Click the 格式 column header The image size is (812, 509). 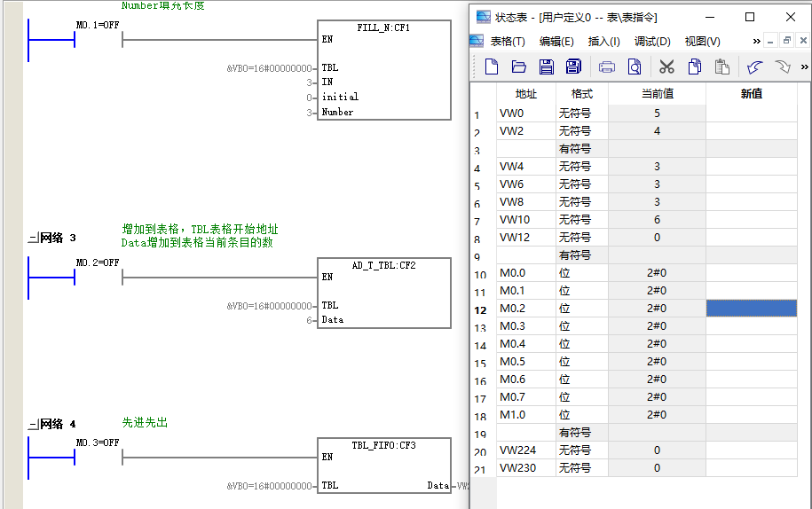(582, 94)
